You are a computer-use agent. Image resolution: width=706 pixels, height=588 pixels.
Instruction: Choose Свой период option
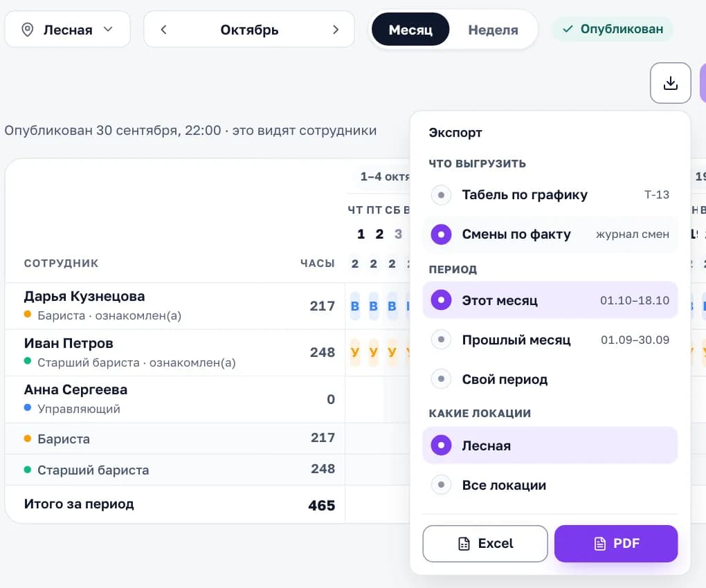550,379
